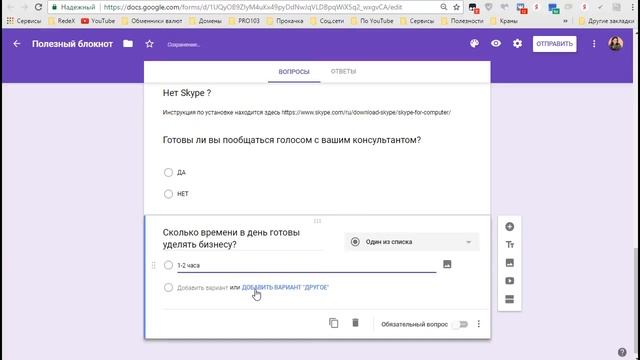Click the question Готовы ли вы пообщаться голосом
This screenshot has width=640, height=360.
pos(291,140)
